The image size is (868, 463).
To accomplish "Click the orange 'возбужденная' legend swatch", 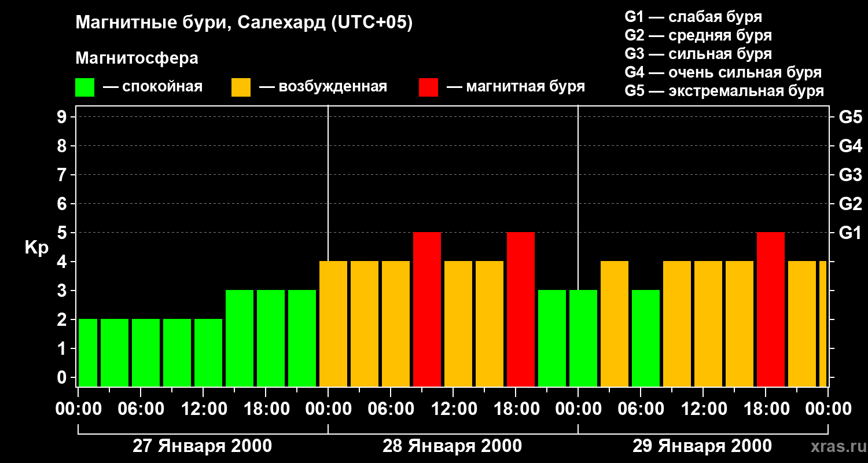I will click(241, 87).
